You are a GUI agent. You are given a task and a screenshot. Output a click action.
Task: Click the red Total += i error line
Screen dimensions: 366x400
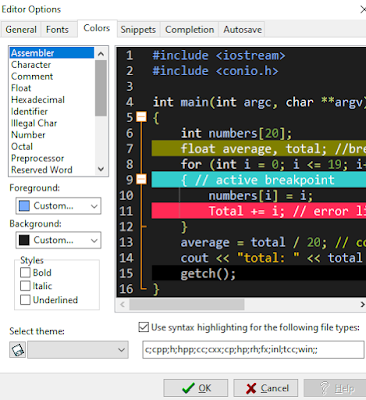click(x=259, y=211)
